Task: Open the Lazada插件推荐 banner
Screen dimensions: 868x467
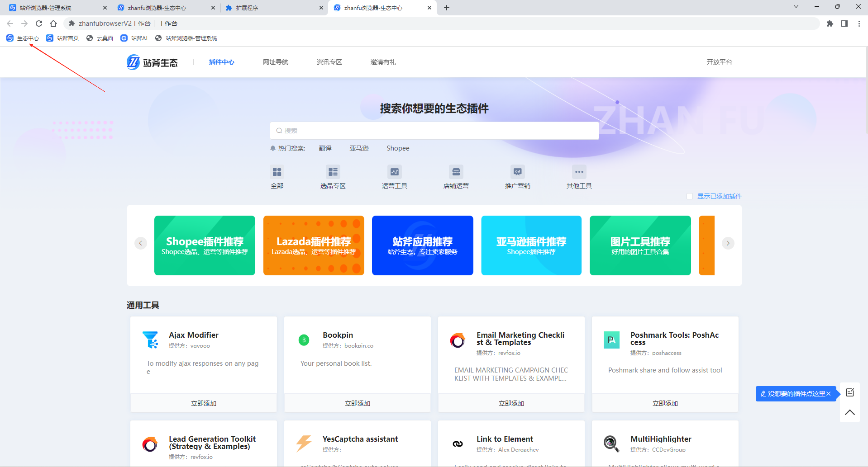Action: tap(314, 245)
